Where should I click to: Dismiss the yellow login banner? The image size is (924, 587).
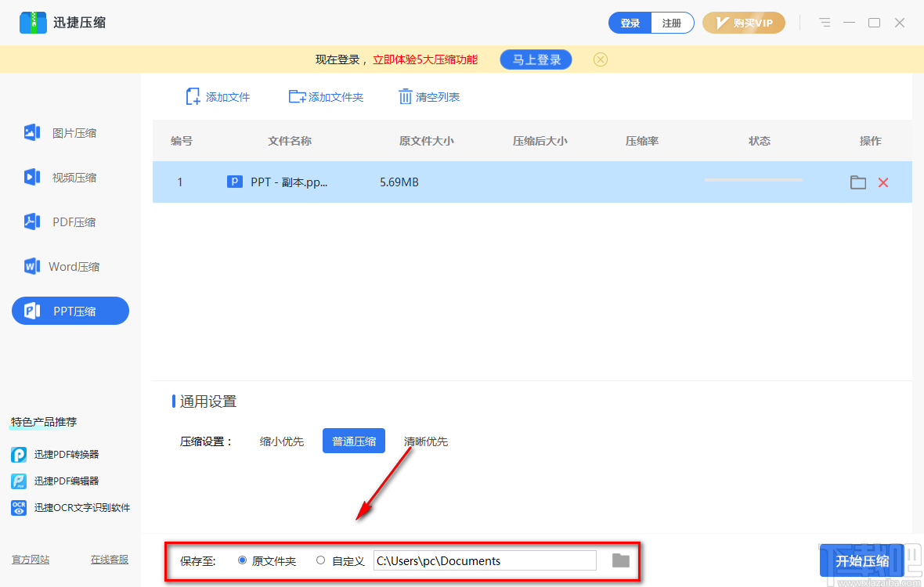tap(600, 59)
